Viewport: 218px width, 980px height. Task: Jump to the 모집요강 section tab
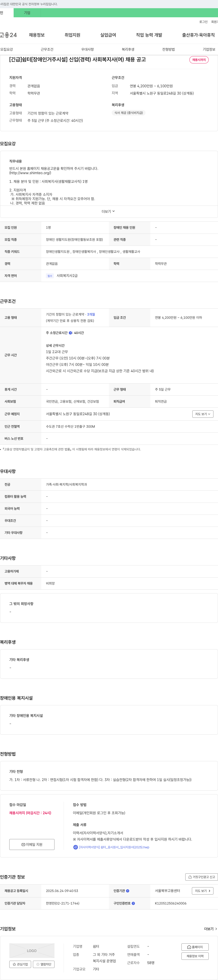click(6, 50)
